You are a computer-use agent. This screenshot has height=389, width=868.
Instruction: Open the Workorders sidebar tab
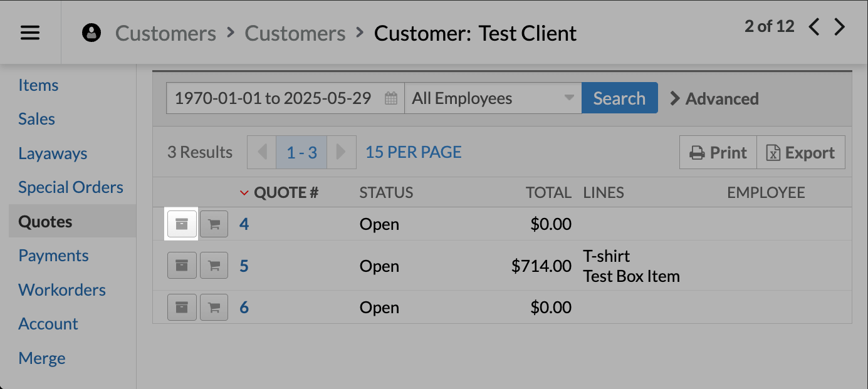62,290
